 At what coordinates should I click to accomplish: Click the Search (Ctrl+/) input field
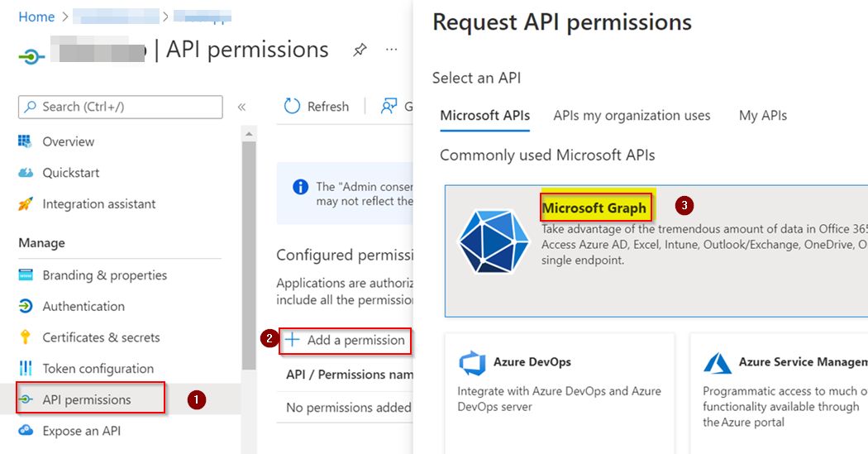click(121, 107)
